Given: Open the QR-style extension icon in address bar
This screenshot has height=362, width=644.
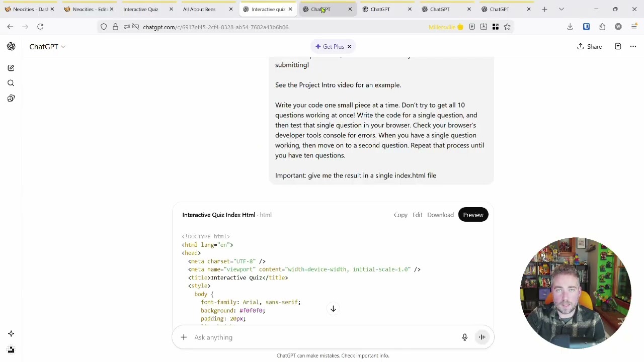Looking at the screenshot, I should pos(496,27).
